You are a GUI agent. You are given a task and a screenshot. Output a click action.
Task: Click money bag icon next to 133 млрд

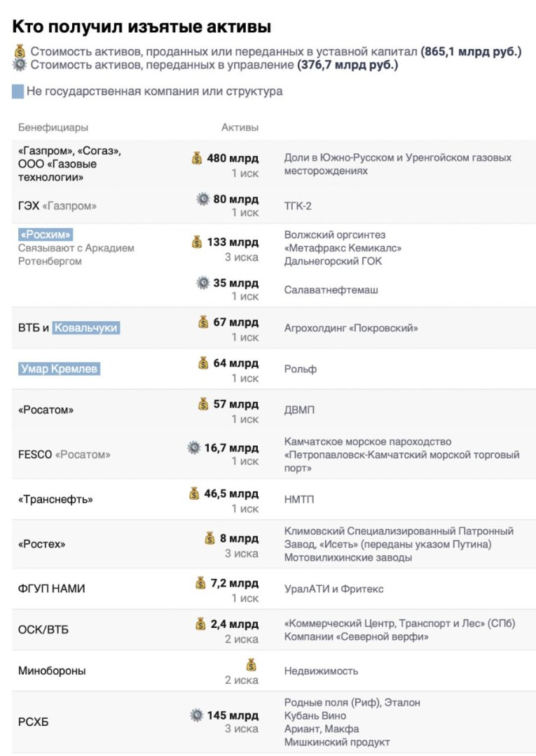[x=197, y=241]
